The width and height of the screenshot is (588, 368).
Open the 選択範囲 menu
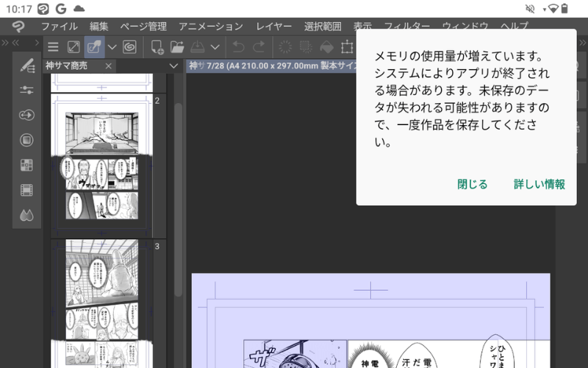coord(323,26)
